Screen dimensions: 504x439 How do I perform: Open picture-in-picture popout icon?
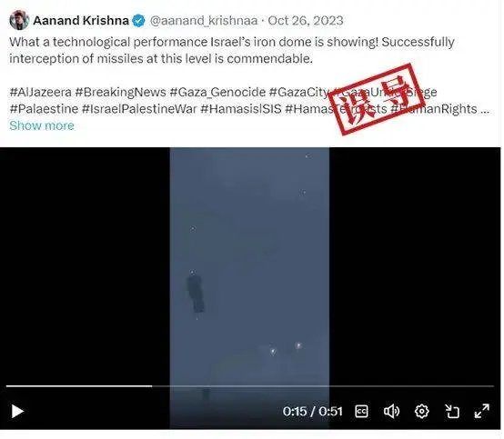coord(451,412)
